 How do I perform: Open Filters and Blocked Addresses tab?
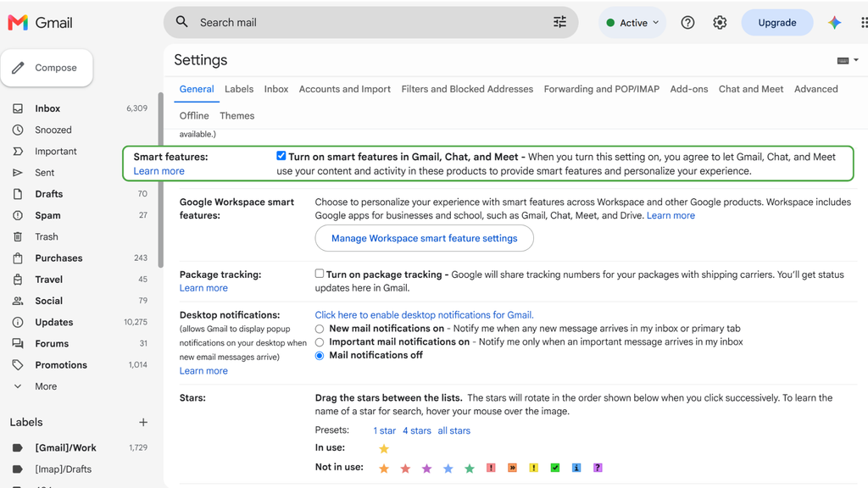pyautogui.click(x=467, y=89)
